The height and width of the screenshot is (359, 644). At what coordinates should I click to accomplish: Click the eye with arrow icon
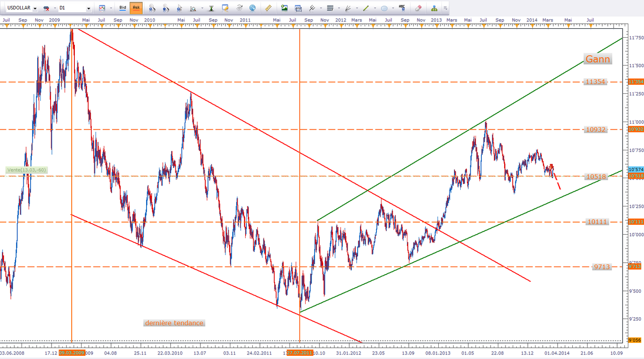tap(239, 8)
